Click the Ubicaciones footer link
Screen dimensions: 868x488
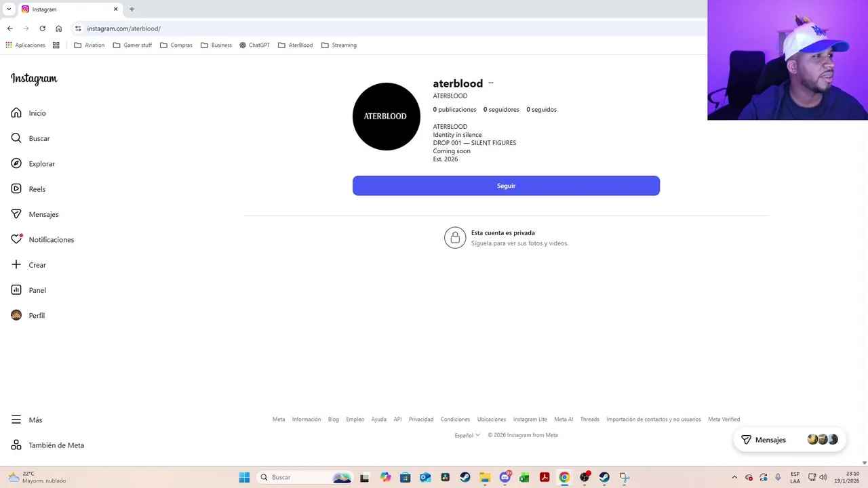tap(492, 420)
